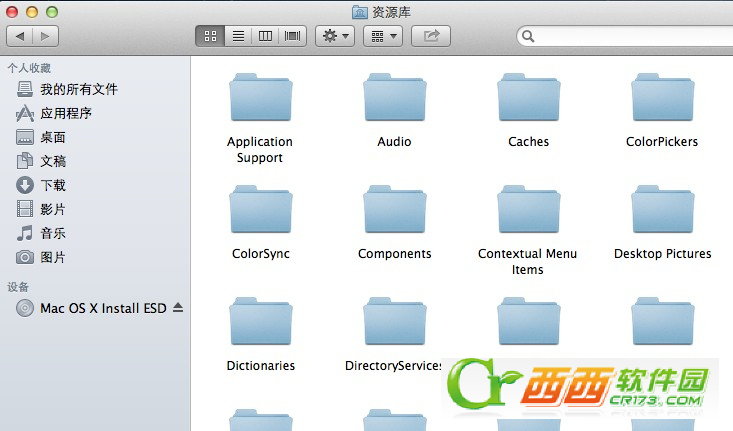733x431 pixels.
Task: Eject the Mac OS X Install ESD
Action: point(178,308)
